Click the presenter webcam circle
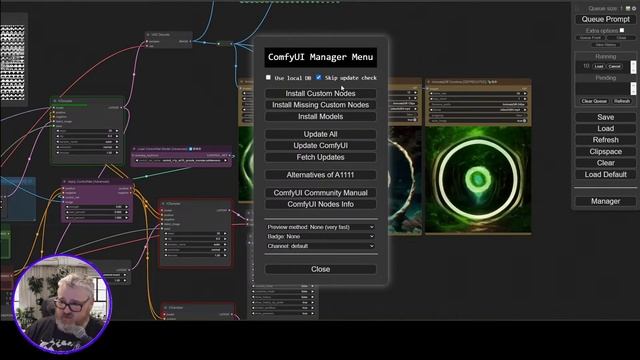 (x=62, y=304)
